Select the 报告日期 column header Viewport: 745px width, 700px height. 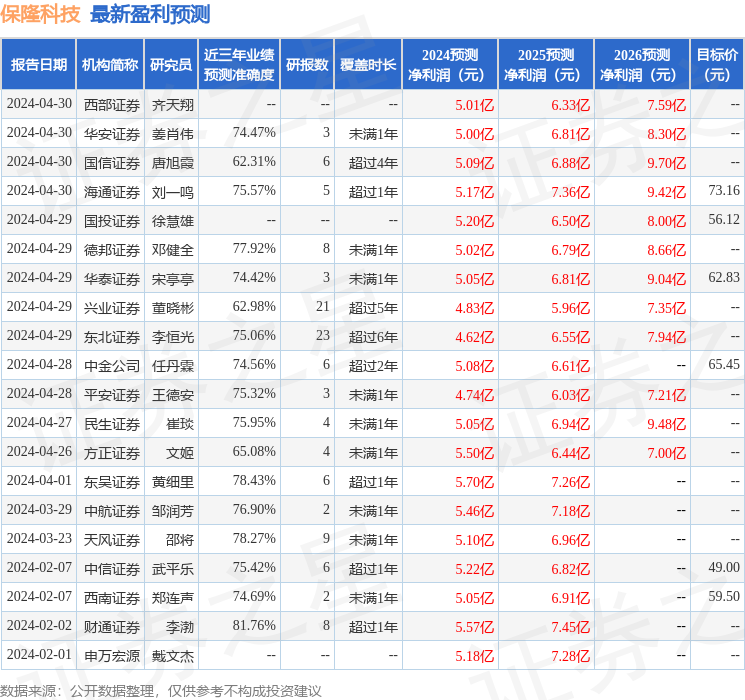[38, 65]
